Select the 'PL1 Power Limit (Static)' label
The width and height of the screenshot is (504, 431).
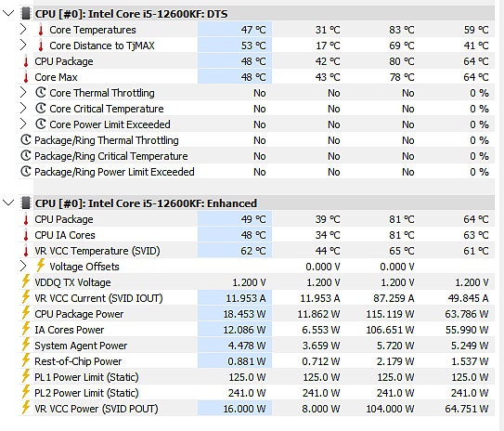(87, 377)
